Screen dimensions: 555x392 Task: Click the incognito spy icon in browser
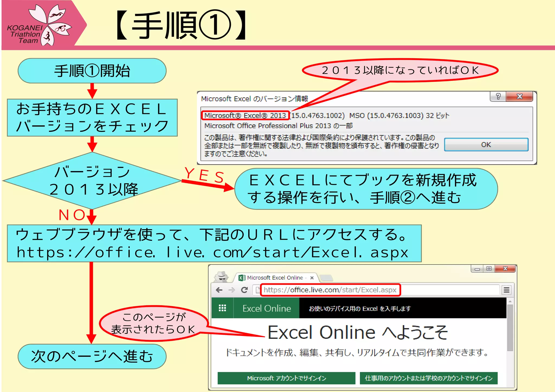(x=221, y=276)
